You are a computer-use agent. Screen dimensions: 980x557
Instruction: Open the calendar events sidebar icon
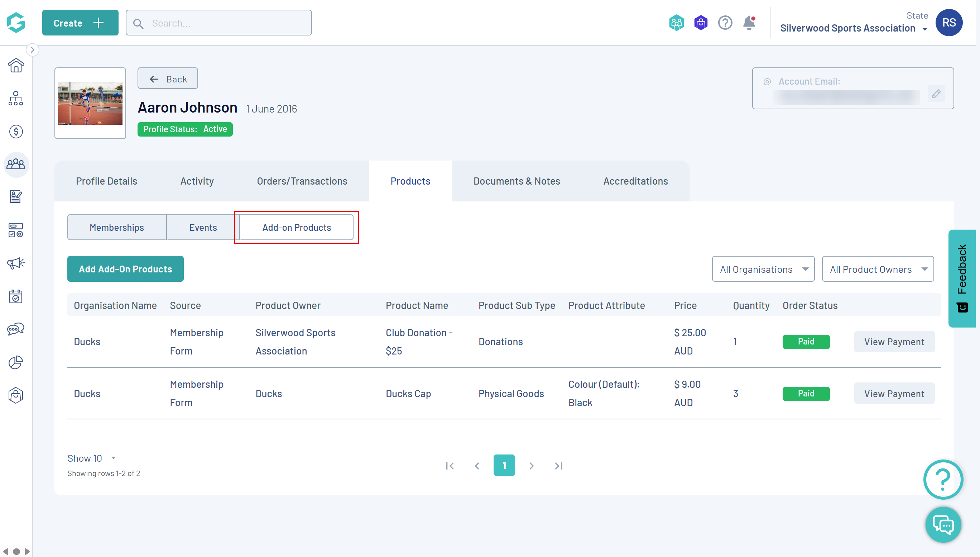click(x=16, y=296)
